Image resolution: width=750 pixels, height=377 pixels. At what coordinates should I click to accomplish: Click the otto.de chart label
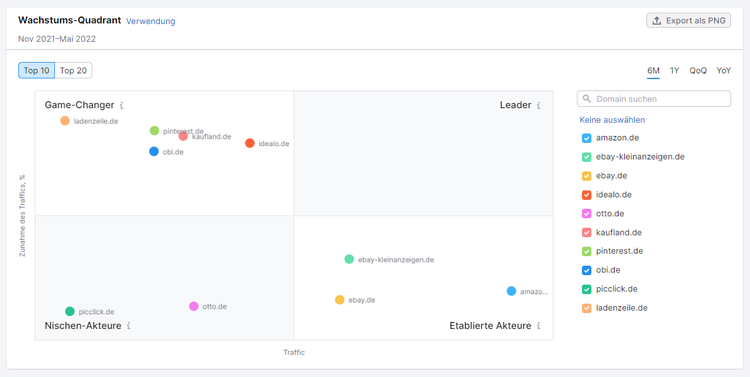tap(214, 307)
